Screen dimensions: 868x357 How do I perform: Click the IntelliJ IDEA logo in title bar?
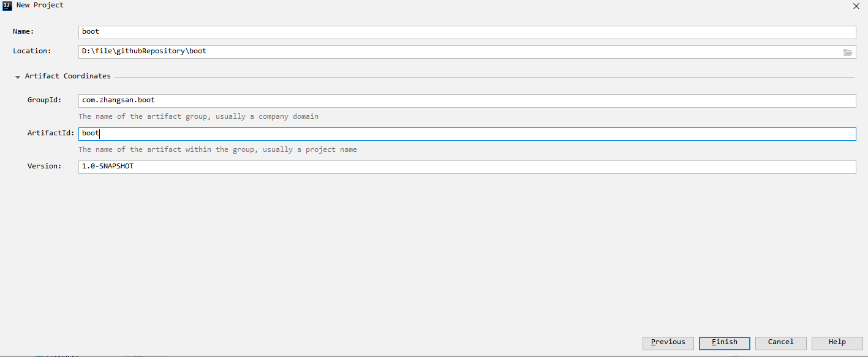point(8,6)
